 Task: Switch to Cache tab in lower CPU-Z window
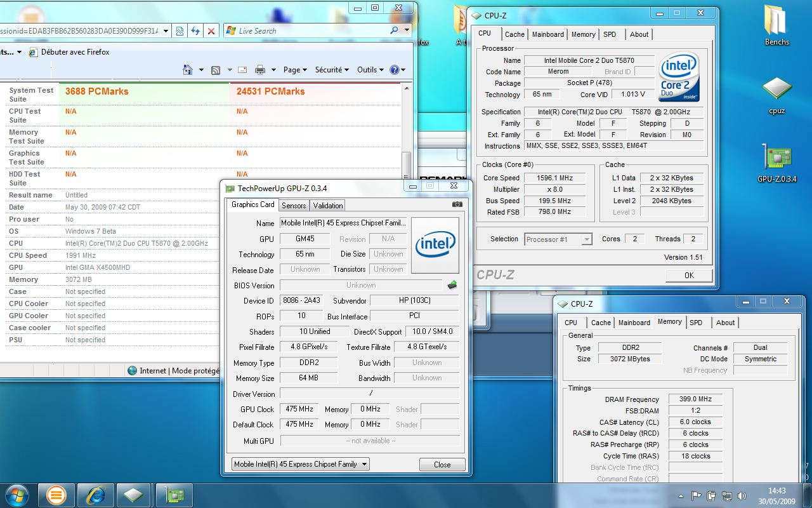(601, 323)
